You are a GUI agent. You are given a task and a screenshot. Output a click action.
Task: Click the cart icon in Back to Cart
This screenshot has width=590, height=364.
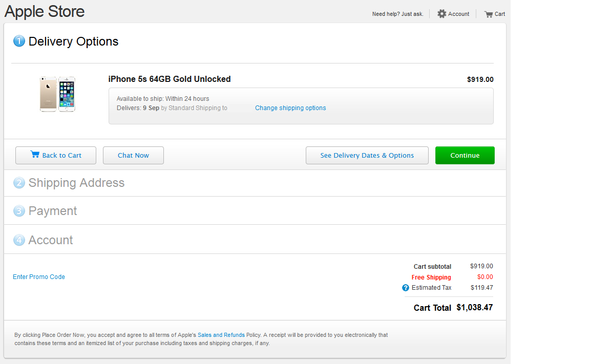click(x=35, y=154)
